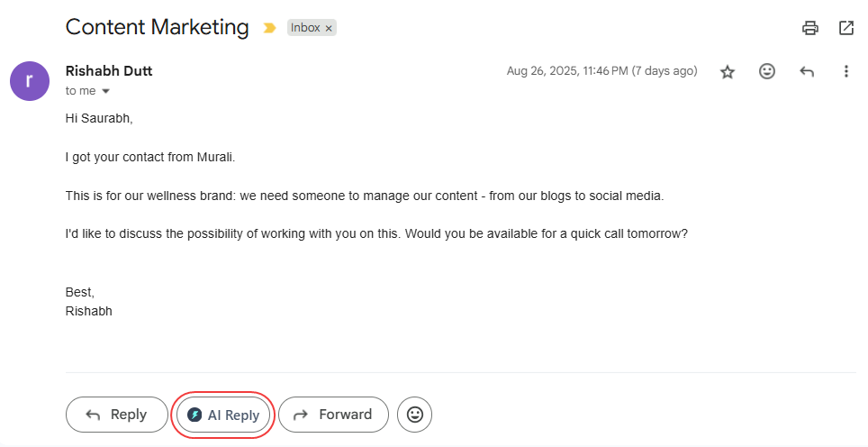The image size is (868, 447).
Task: Click the sentence about a quick call tomorrow
Action: point(376,233)
